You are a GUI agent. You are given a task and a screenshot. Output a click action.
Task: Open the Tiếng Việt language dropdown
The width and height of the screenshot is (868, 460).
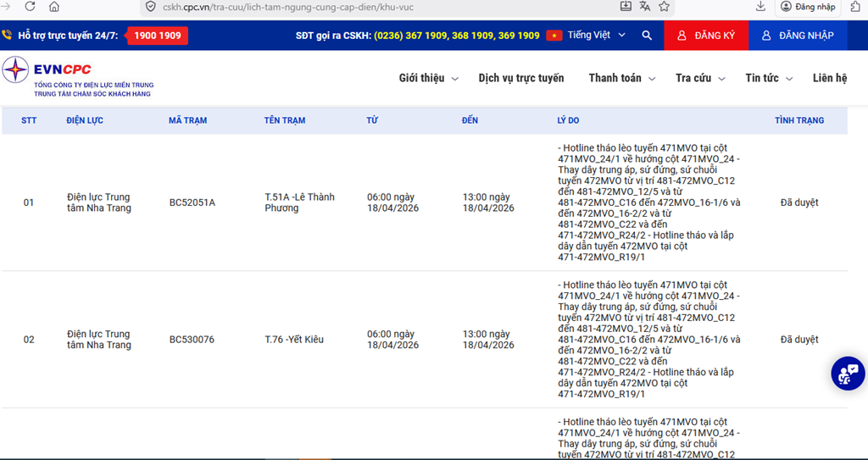click(597, 36)
